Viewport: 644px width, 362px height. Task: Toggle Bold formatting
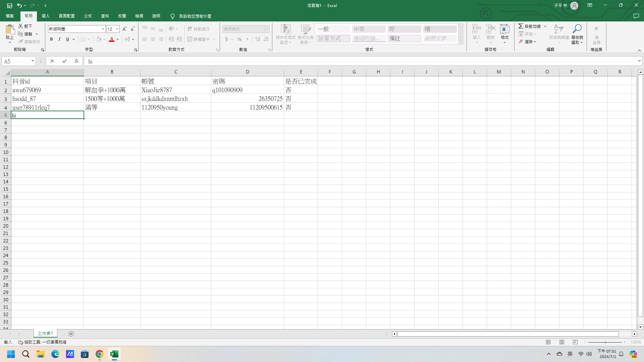click(x=51, y=39)
